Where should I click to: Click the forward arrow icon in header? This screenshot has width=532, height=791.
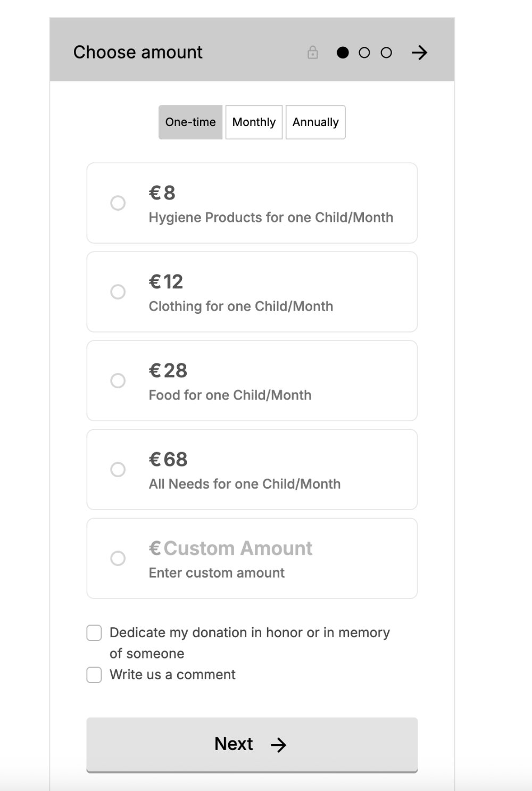coord(419,53)
